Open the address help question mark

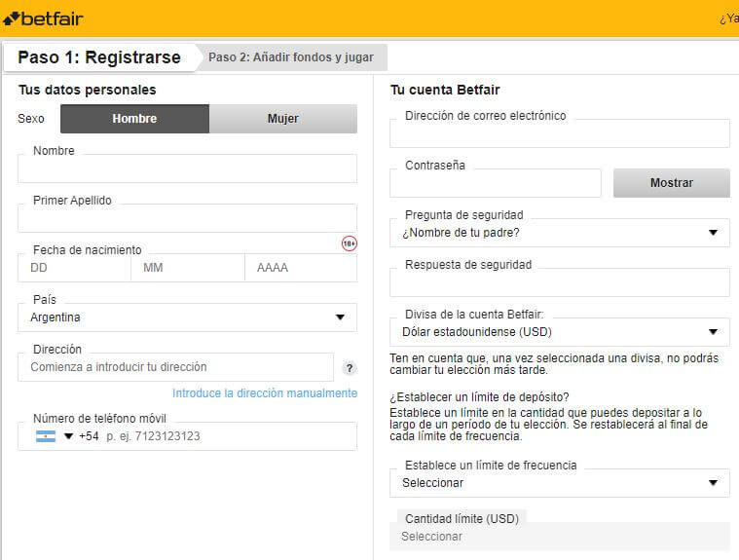350,368
